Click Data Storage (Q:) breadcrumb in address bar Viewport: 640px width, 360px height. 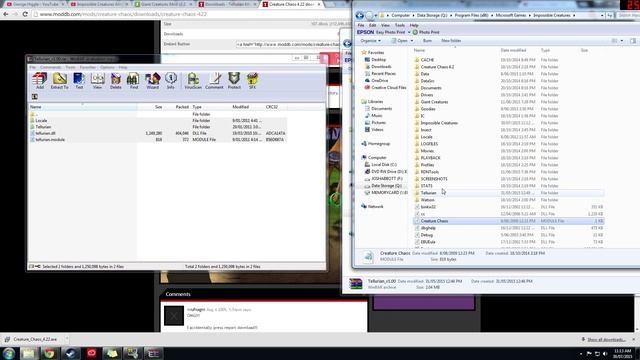[432, 16]
